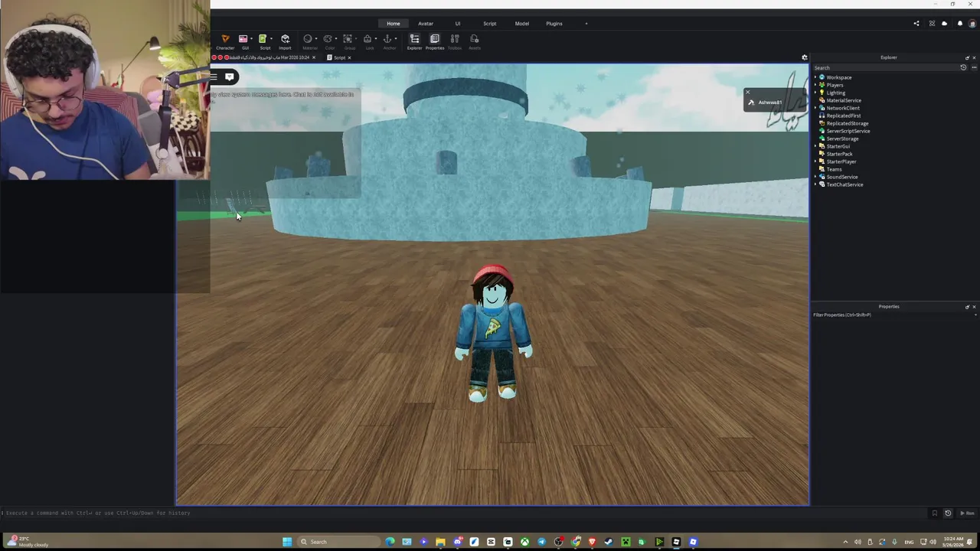Image resolution: width=980 pixels, height=551 pixels.
Task: Select ReplicatedStorage in Explorer
Action: click(847, 123)
